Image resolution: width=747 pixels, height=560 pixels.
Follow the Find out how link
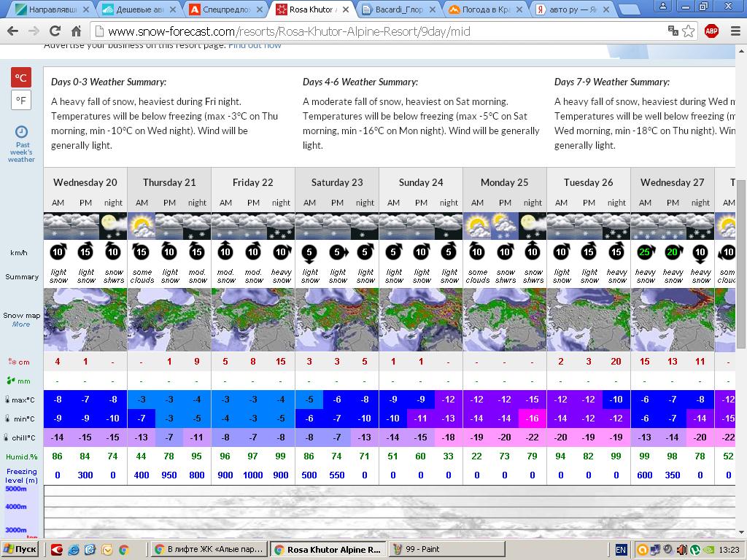[x=255, y=46]
